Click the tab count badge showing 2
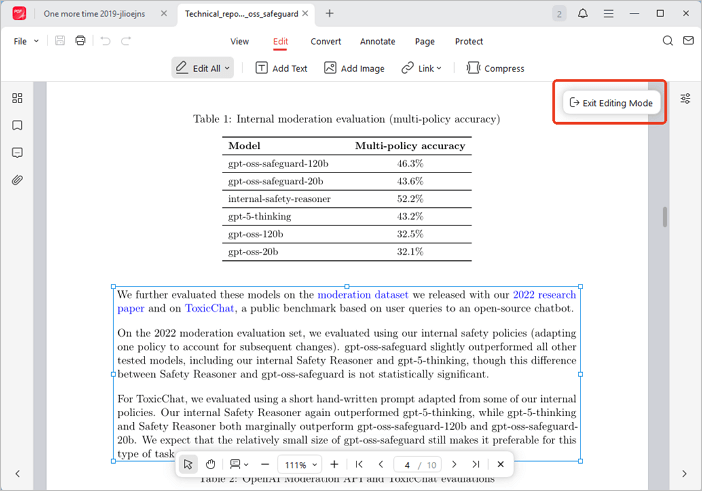 (x=559, y=14)
